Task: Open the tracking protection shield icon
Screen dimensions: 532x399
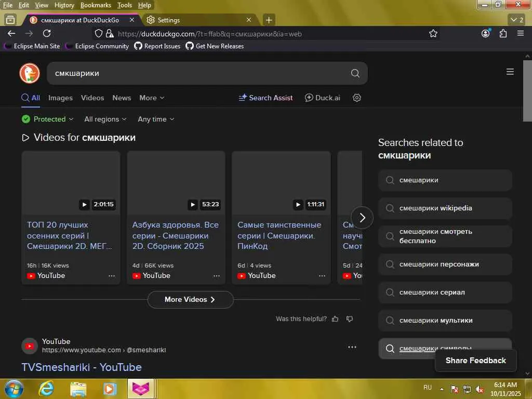Action: [x=98, y=34]
